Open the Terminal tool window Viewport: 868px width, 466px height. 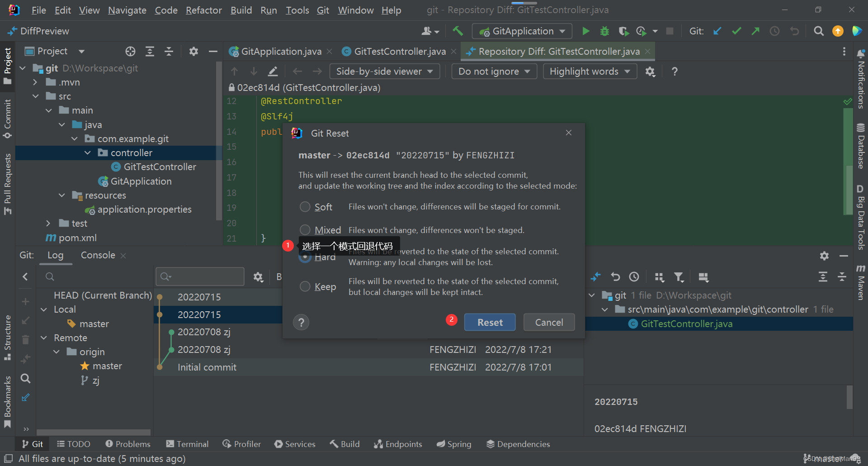[x=187, y=444]
